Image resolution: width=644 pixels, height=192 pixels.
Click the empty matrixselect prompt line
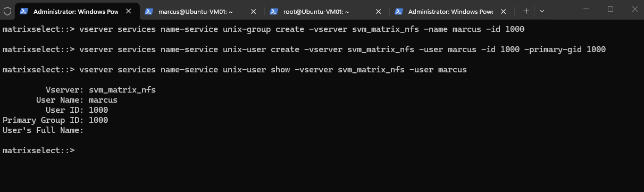pos(38,151)
